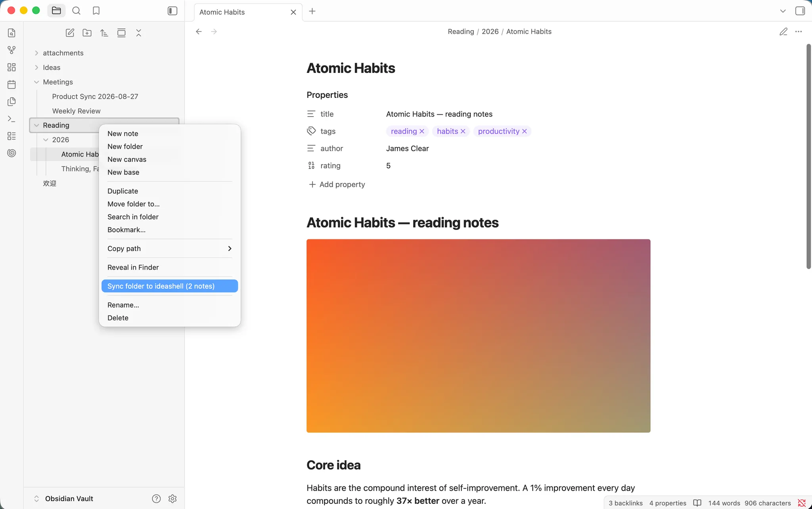Open the 欢迎 note
This screenshot has height=509, width=812.
pyautogui.click(x=50, y=183)
